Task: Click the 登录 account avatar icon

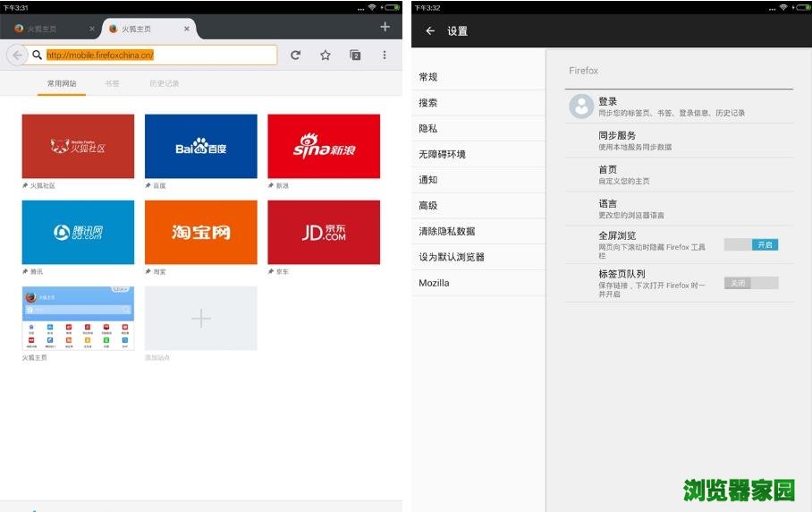Action: pos(581,107)
